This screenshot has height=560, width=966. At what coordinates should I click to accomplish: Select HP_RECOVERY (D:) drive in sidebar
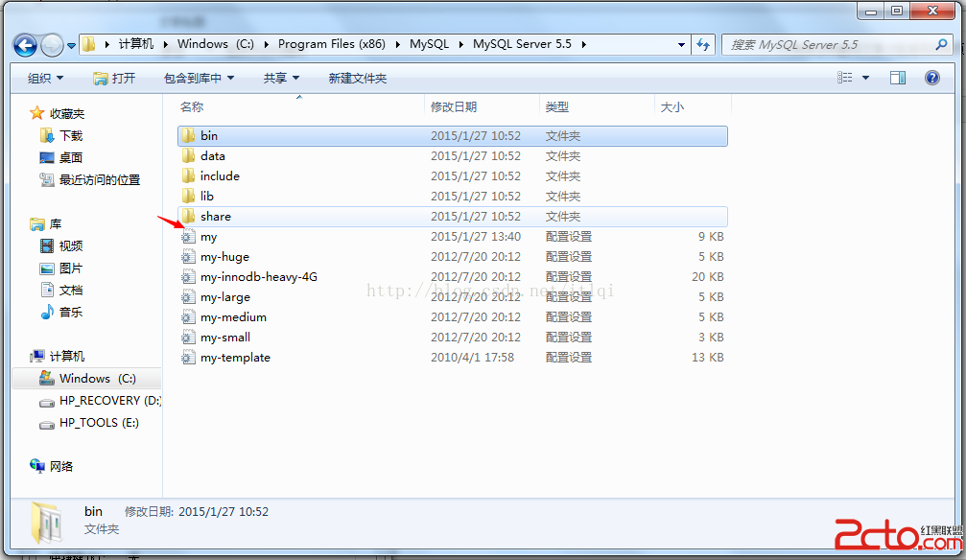109,401
